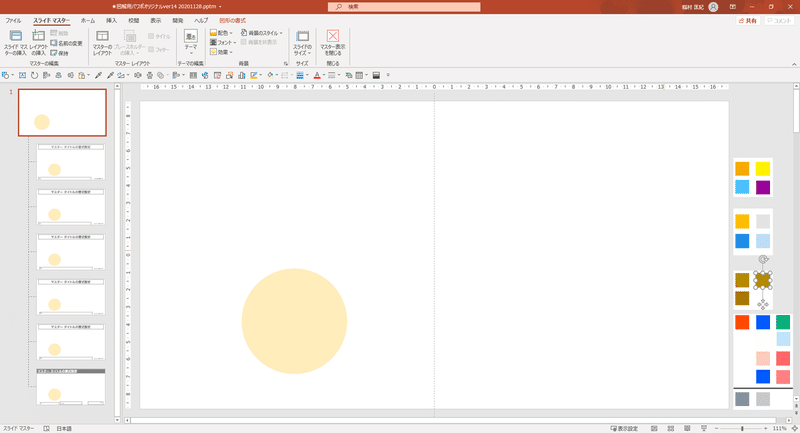800x433 pixels.
Task: Click in the search box in title bar
Action: tap(404, 7)
